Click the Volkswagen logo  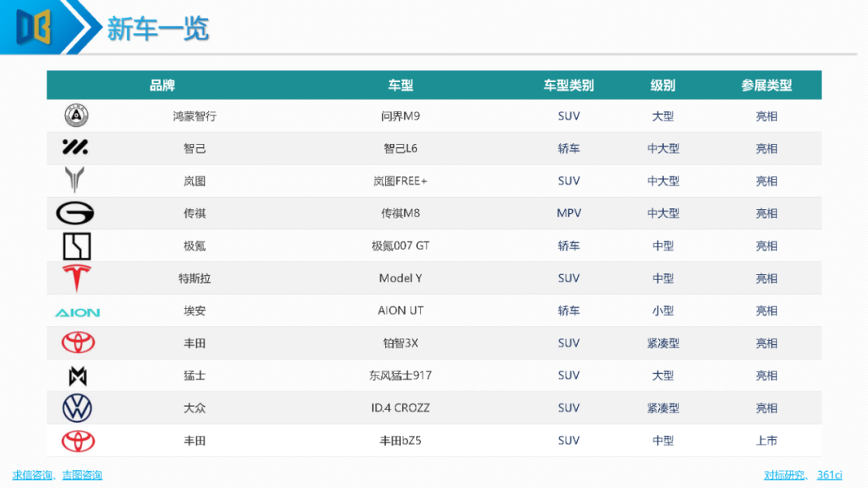click(77, 408)
